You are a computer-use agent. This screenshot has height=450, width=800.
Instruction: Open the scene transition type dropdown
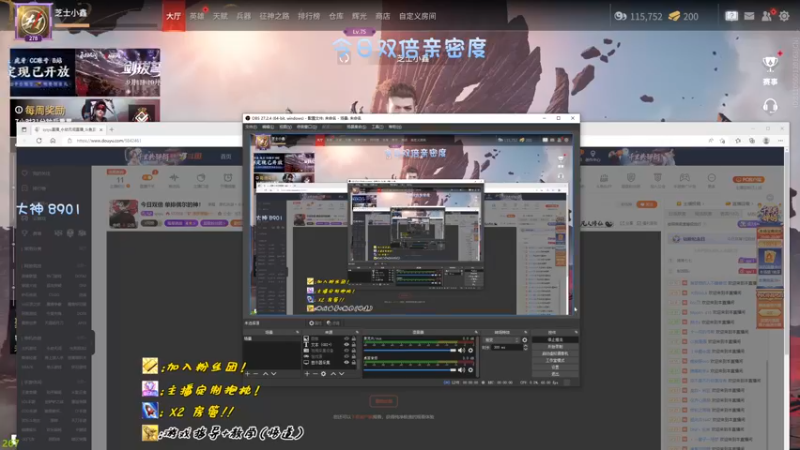tap(502, 340)
